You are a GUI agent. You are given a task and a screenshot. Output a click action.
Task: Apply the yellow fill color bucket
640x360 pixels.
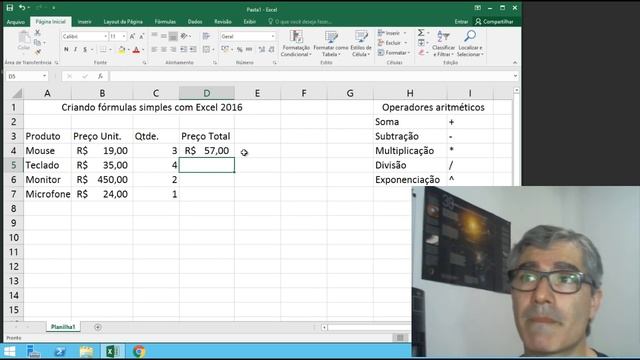click(x=121, y=50)
